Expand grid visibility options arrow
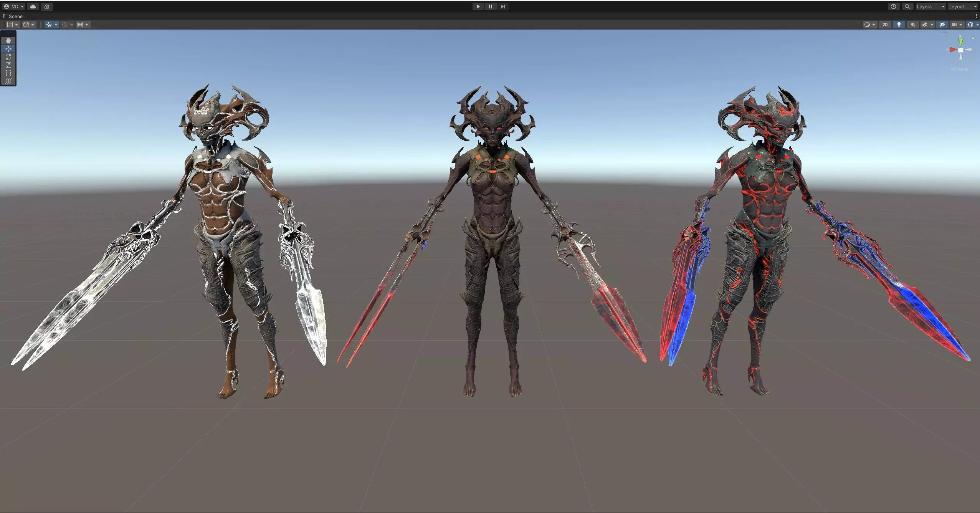 click(56, 25)
